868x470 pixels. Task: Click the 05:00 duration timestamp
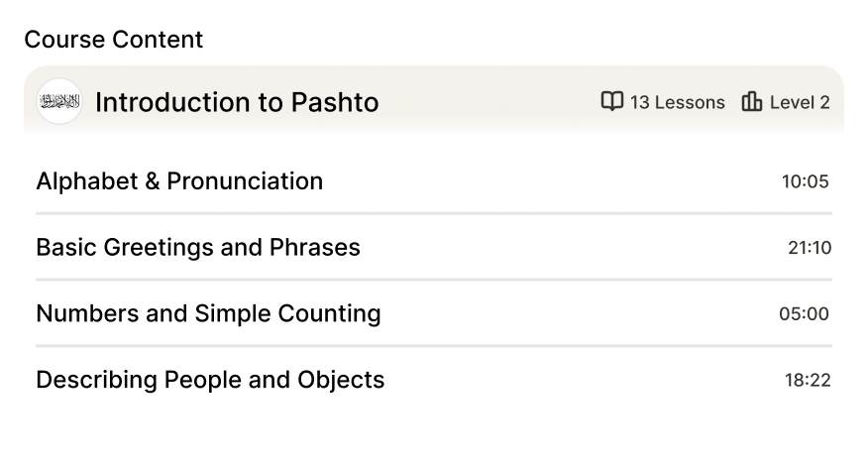click(804, 314)
